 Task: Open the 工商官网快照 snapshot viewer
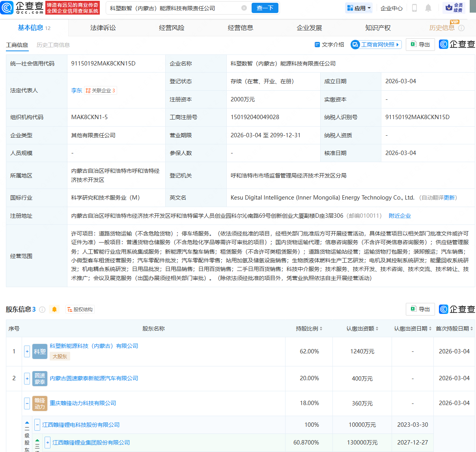[375, 45]
